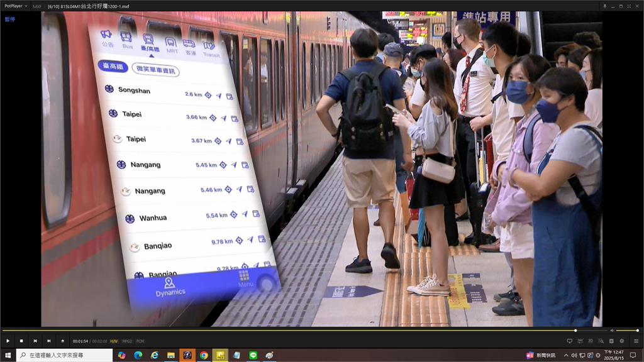Open network status in the system tray

point(582,355)
